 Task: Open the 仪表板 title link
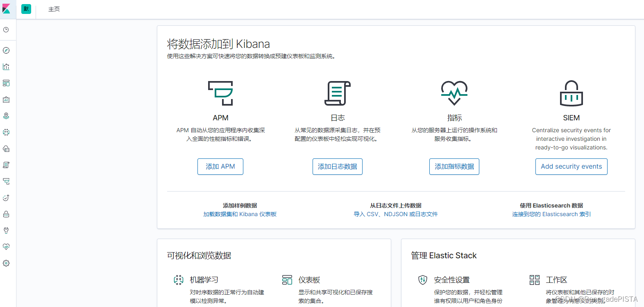(309, 280)
